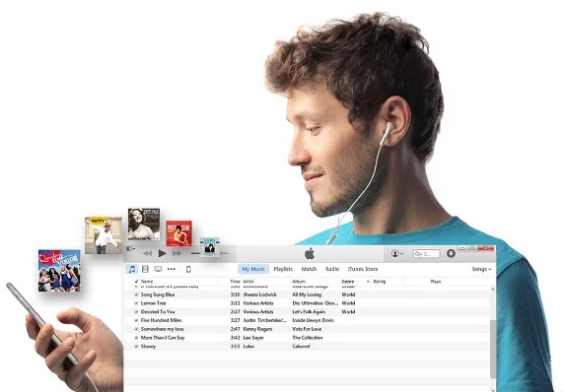Uncheck the Somewhere my love checkbox

[x=136, y=329]
